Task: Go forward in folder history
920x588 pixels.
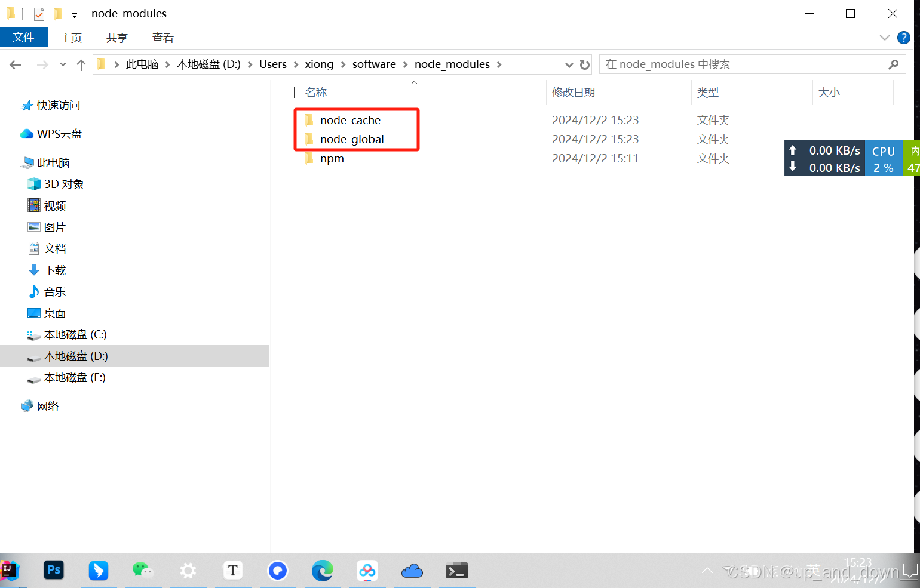Action: point(42,64)
